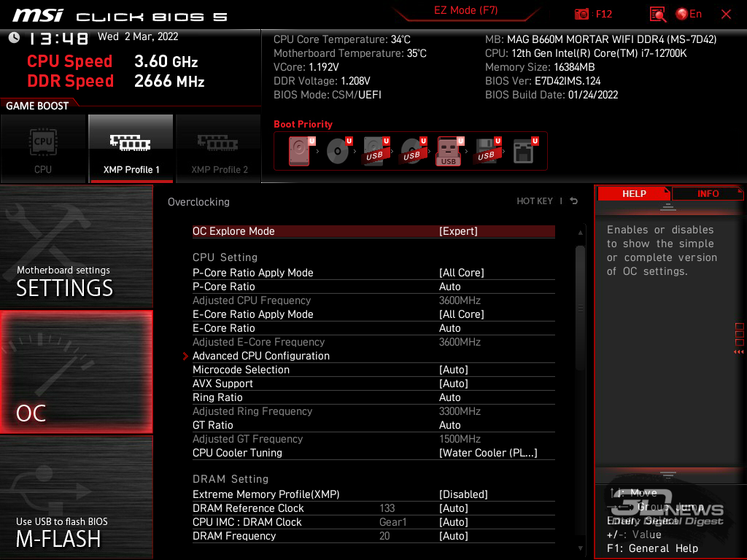This screenshot has width=747, height=560.
Task: Select the optical disc boot device icon
Action: [338, 151]
